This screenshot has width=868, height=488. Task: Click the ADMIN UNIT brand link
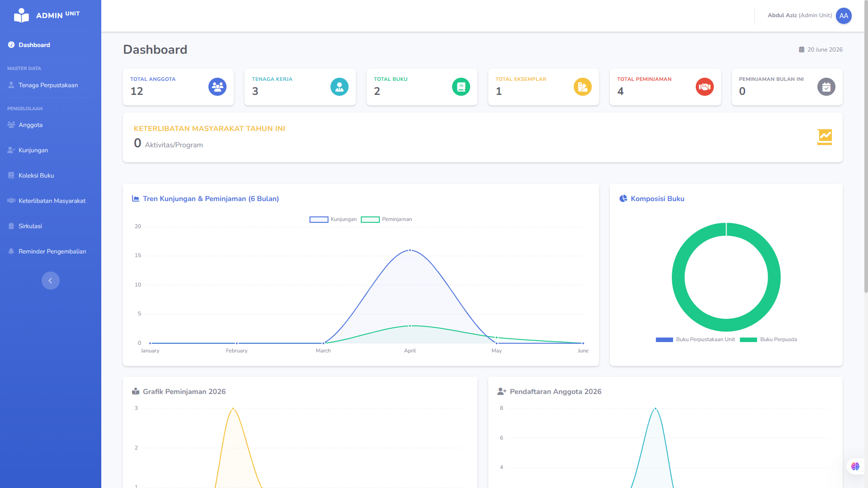point(51,16)
